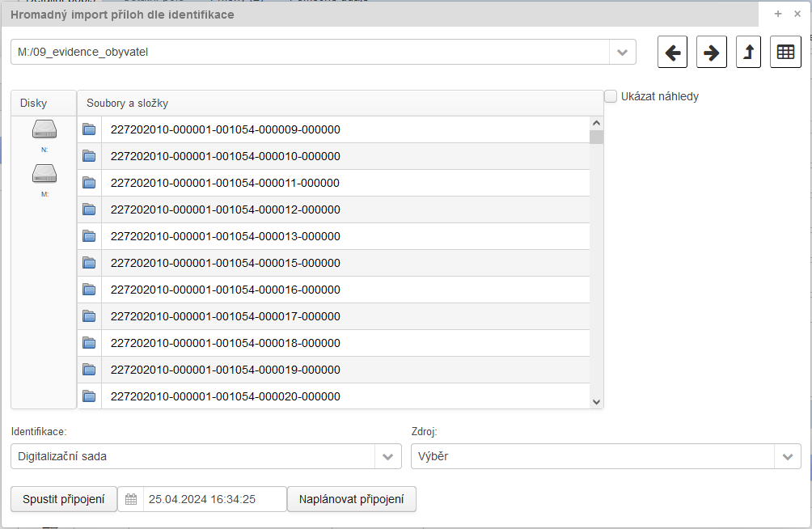Open the Identifikace dropdown arrow
The image size is (812, 529).
point(387,456)
